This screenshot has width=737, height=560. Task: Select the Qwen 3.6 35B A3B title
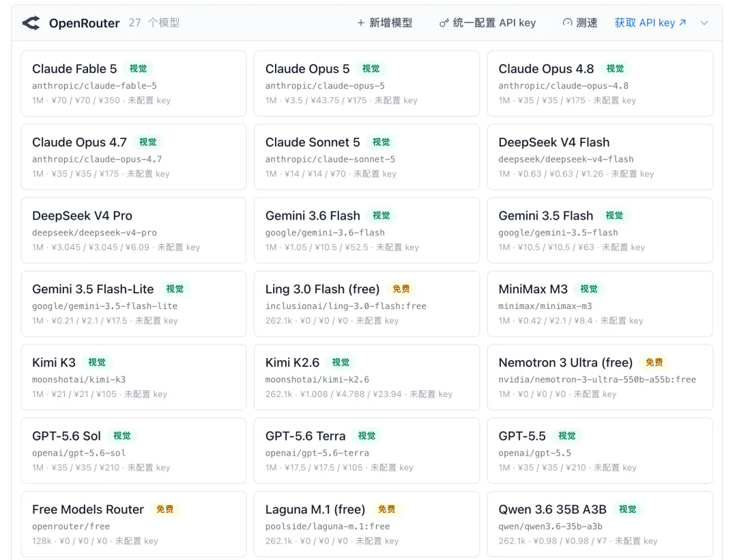point(552,510)
